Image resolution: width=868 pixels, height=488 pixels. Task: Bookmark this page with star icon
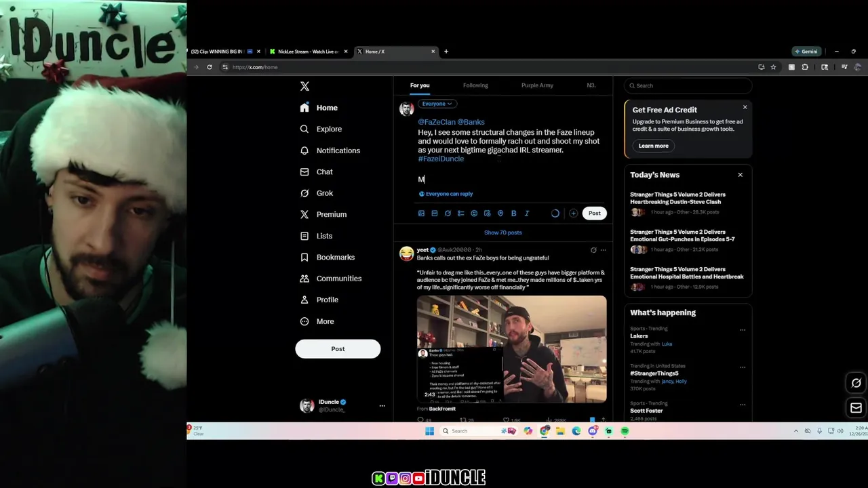(x=773, y=67)
